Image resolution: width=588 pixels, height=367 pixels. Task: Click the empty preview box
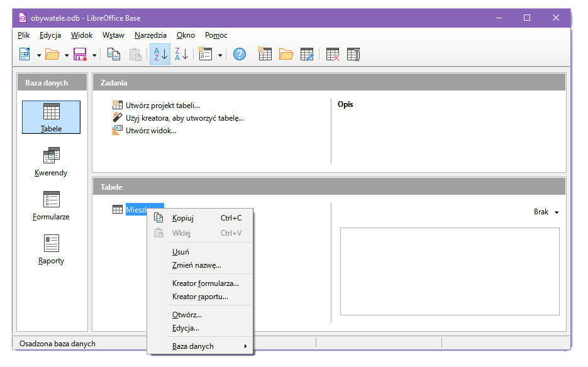(449, 271)
